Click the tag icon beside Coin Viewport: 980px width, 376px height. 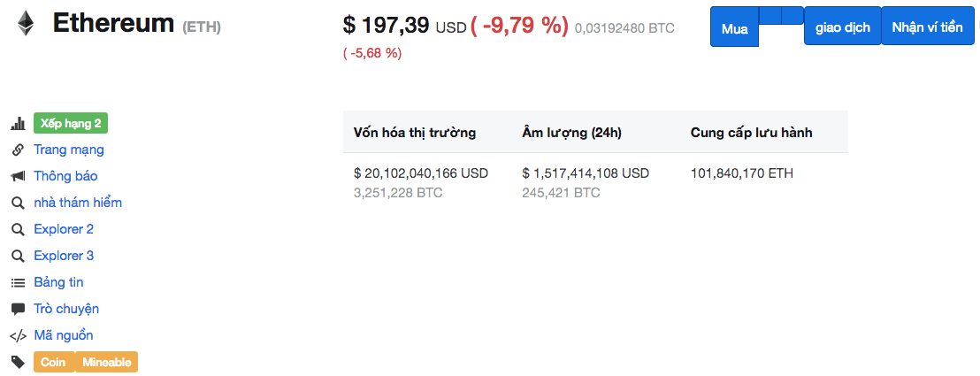[x=18, y=362]
